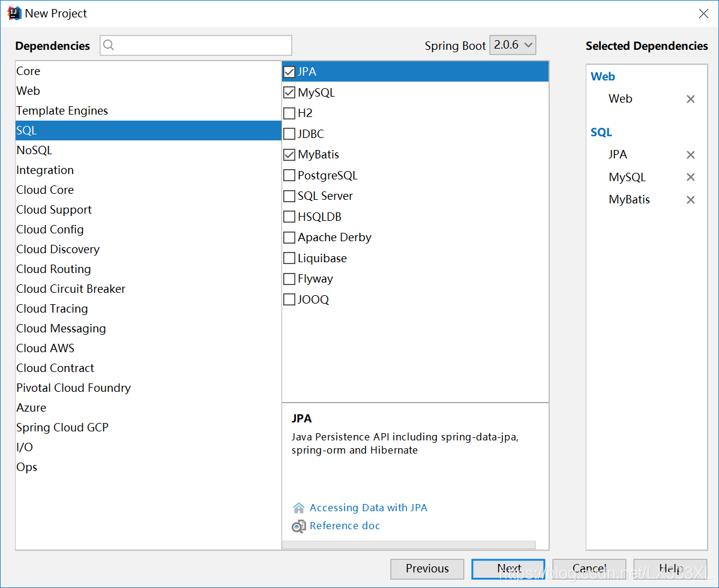Enable the H2 checkbox
719x588 pixels.
(x=289, y=113)
